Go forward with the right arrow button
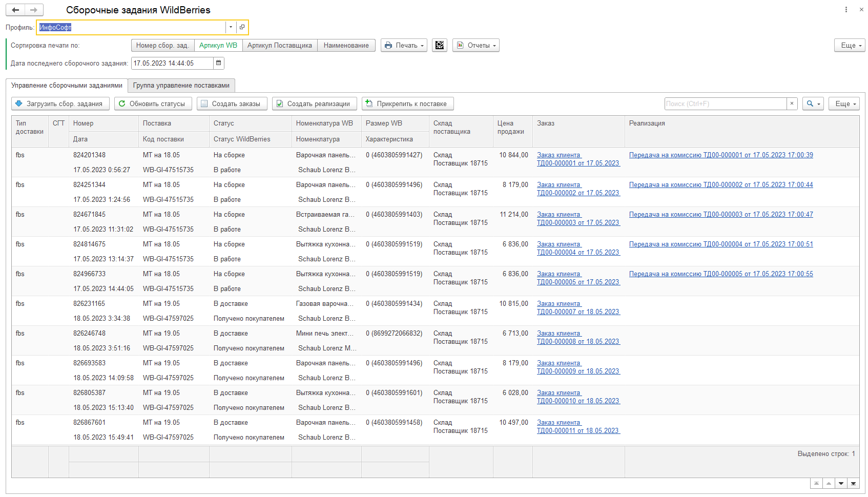Screen dimensions: 868x497 pyautogui.click(x=34, y=10)
